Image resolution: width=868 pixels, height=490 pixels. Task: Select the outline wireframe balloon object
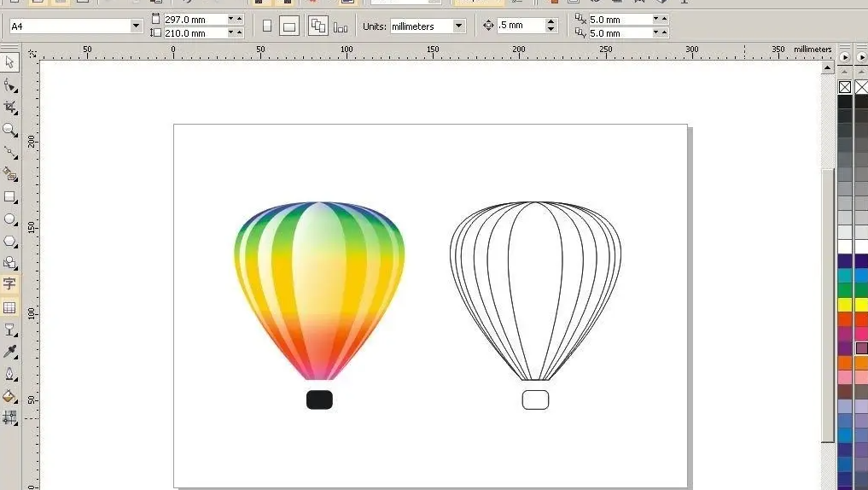click(535, 291)
